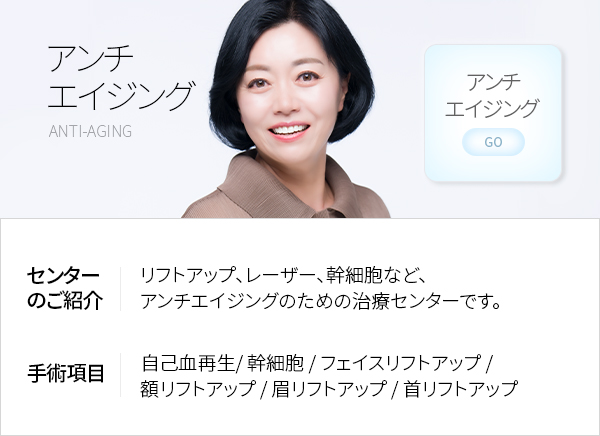Viewport: 600px width, 436px height.
Task: Click the アンチエイジング title inside the card
Action: (x=492, y=95)
